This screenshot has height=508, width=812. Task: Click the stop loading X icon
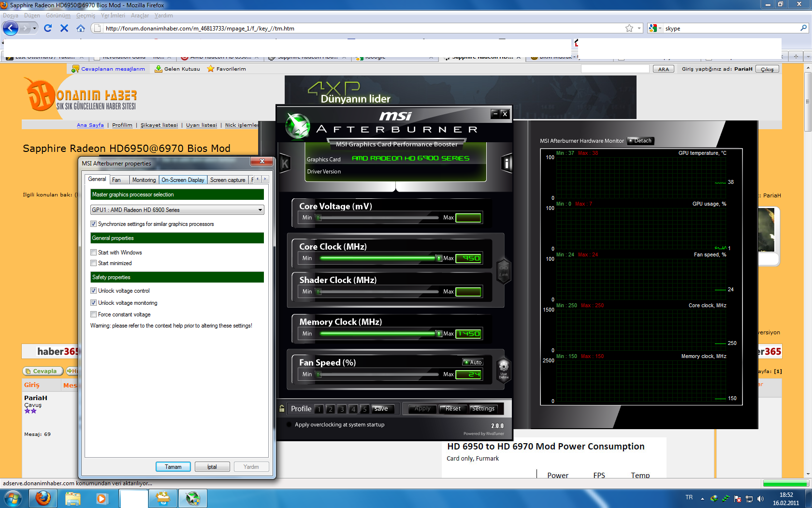pos(64,28)
